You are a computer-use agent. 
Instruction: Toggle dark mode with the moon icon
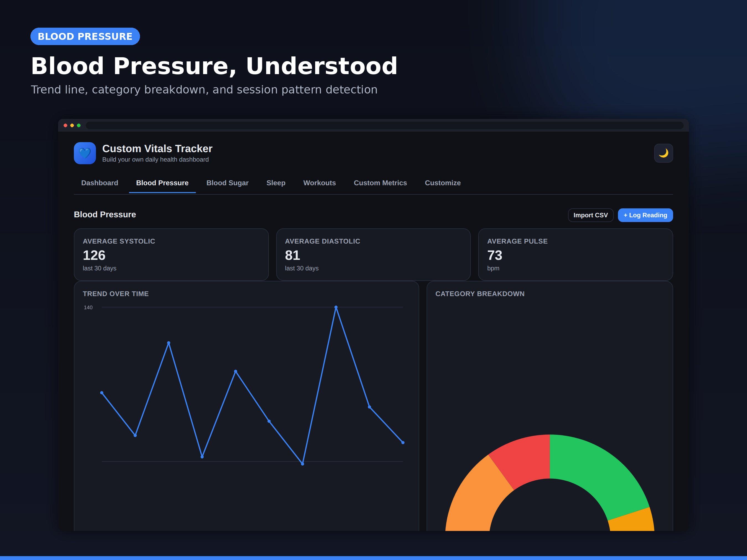point(663,153)
